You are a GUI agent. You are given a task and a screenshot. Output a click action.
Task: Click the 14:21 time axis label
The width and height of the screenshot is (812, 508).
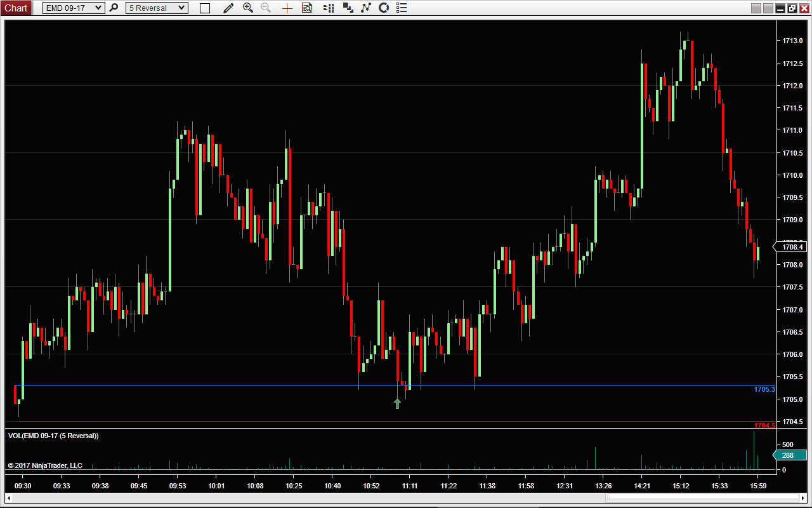click(x=642, y=486)
